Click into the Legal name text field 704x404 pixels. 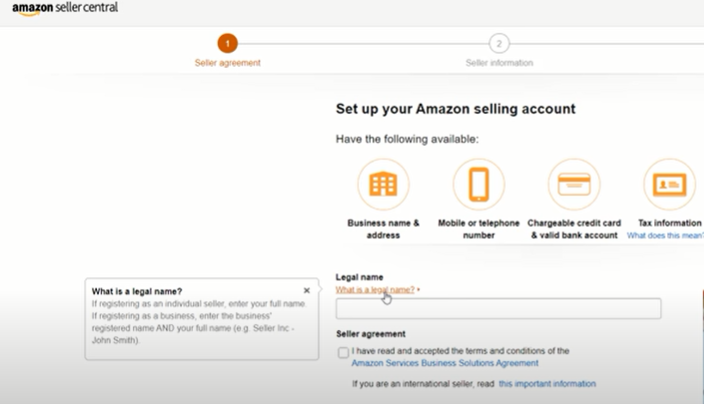tap(498, 308)
